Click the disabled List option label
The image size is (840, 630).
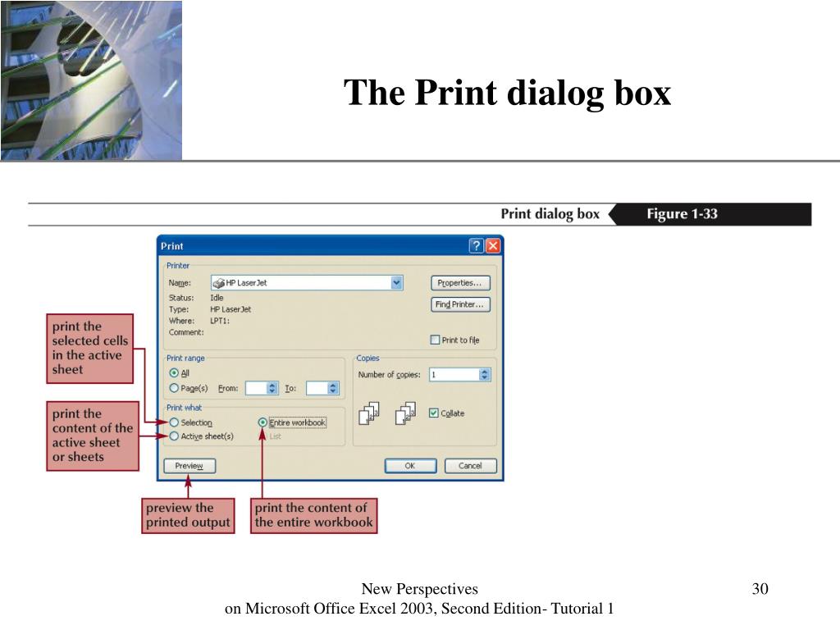click(x=276, y=436)
